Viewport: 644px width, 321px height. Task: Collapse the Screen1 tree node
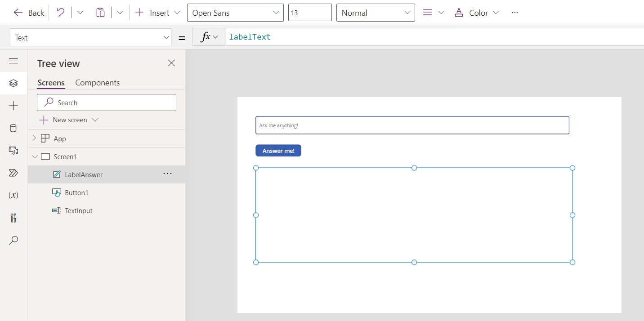pyautogui.click(x=35, y=156)
